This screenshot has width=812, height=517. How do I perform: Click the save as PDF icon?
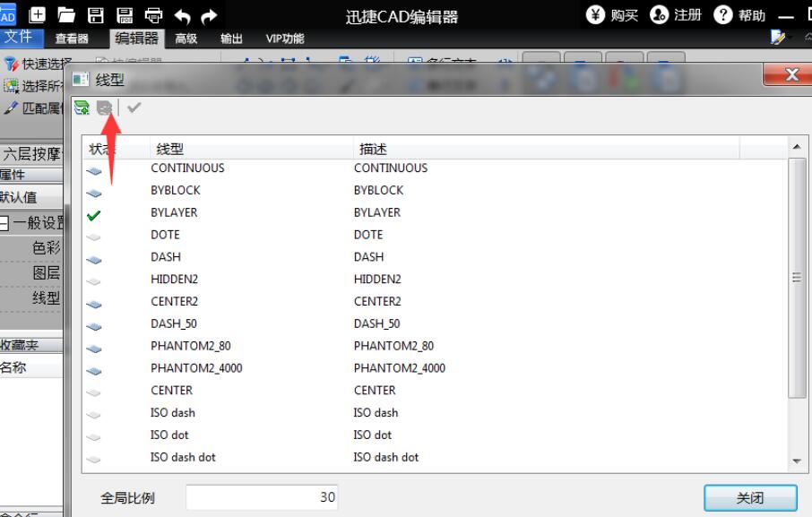click(125, 15)
